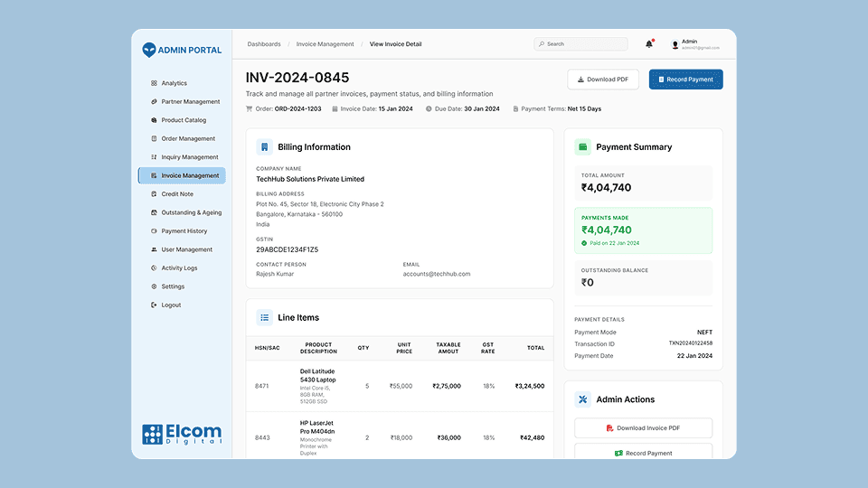The width and height of the screenshot is (868, 488).
Task: Navigate to Invoice Management breadcrumb link
Action: pyautogui.click(x=325, y=44)
